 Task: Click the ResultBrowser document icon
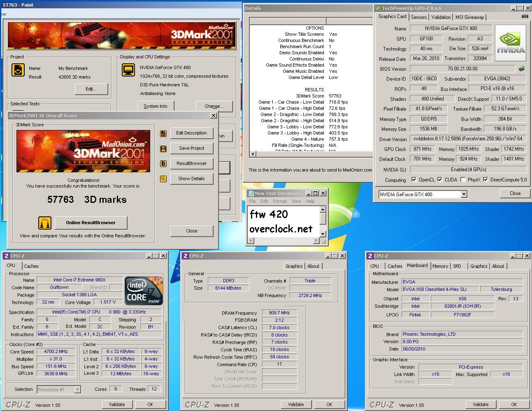(163, 164)
